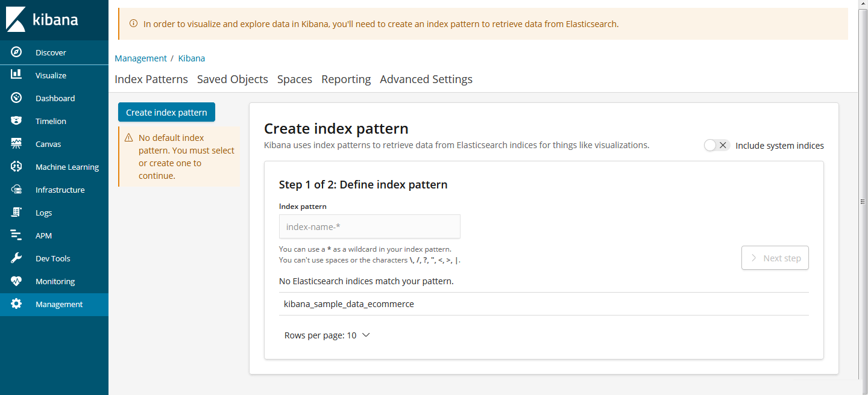Image resolution: width=868 pixels, height=395 pixels.
Task: Switch to Reporting tab
Action: pos(346,79)
